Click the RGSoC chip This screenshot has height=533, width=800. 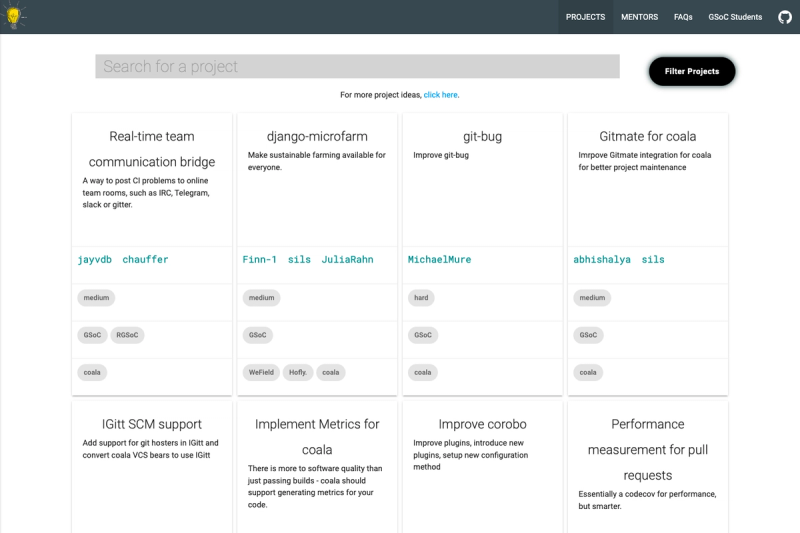coord(127,335)
